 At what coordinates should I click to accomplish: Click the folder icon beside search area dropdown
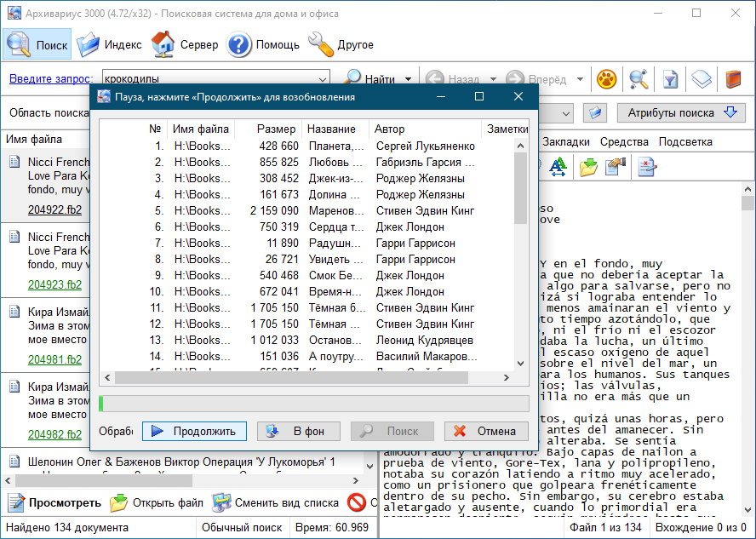(594, 113)
